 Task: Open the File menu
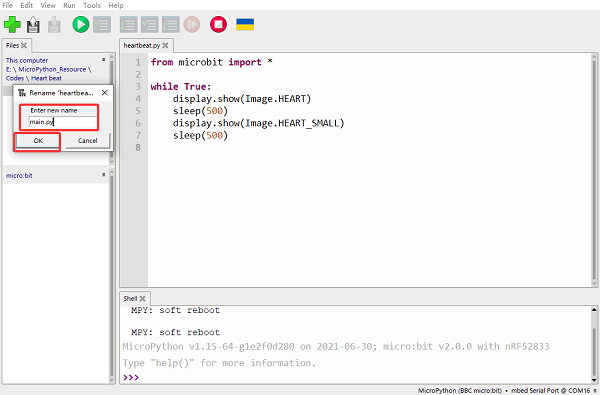(7, 5)
